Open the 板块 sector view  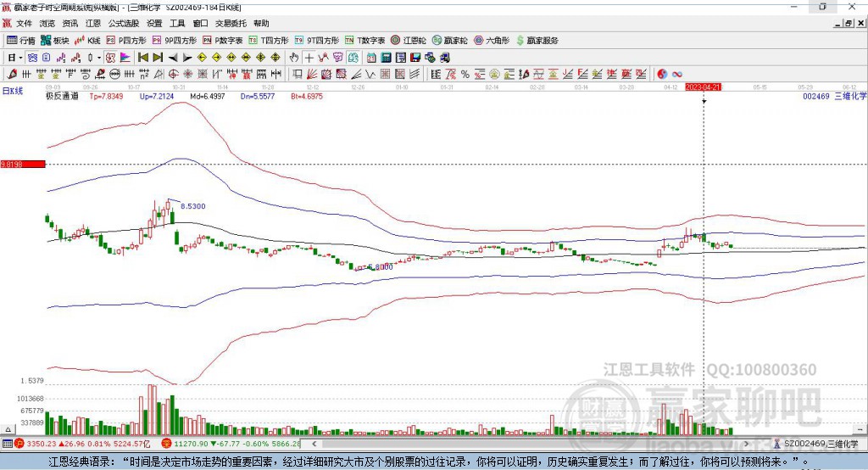[x=54, y=41]
